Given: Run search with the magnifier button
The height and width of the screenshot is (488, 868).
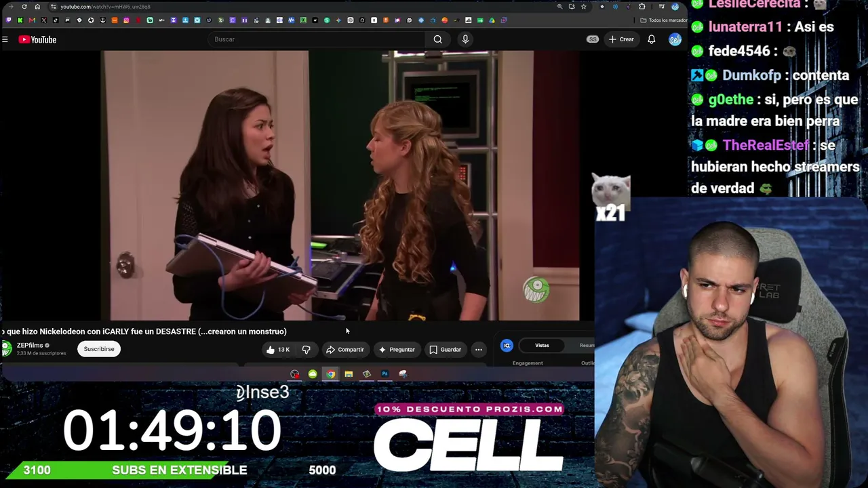Looking at the screenshot, I should (438, 39).
